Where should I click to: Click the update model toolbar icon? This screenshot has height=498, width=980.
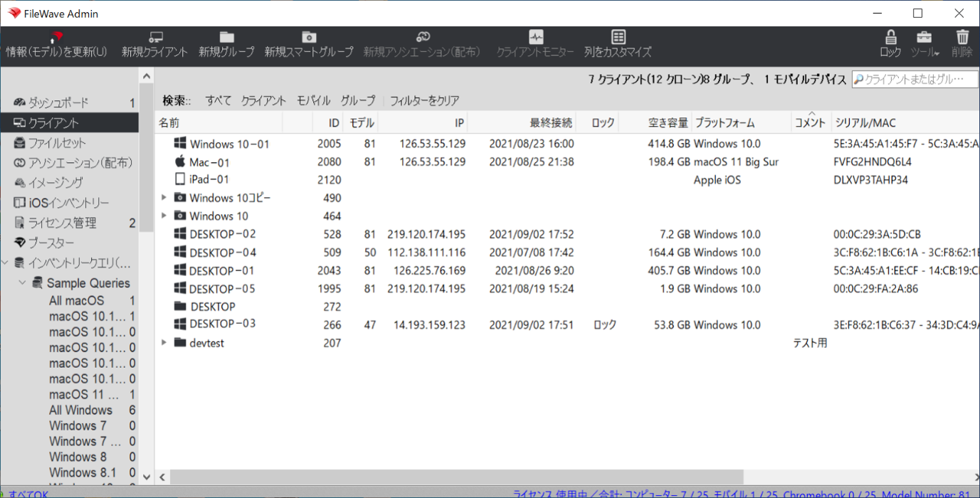57,37
